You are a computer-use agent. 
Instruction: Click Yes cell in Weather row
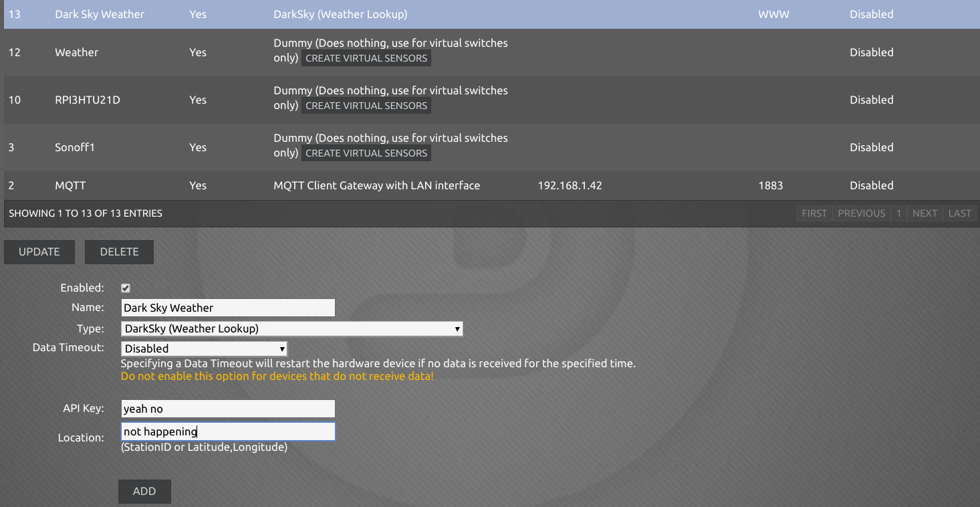pyautogui.click(x=198, y=52)
